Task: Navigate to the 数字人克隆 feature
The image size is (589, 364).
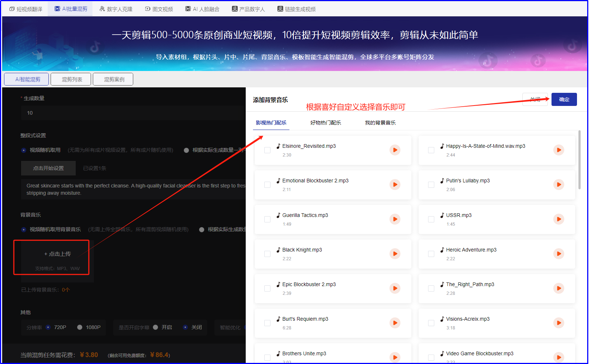Action: pos(116,8)
